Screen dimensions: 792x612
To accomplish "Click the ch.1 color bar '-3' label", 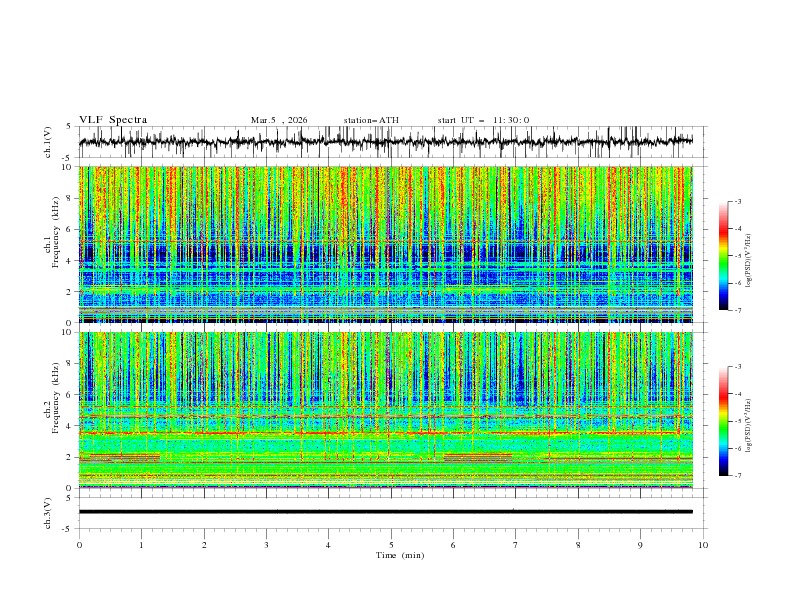I will pyautogui.click(x=737, y=201).
